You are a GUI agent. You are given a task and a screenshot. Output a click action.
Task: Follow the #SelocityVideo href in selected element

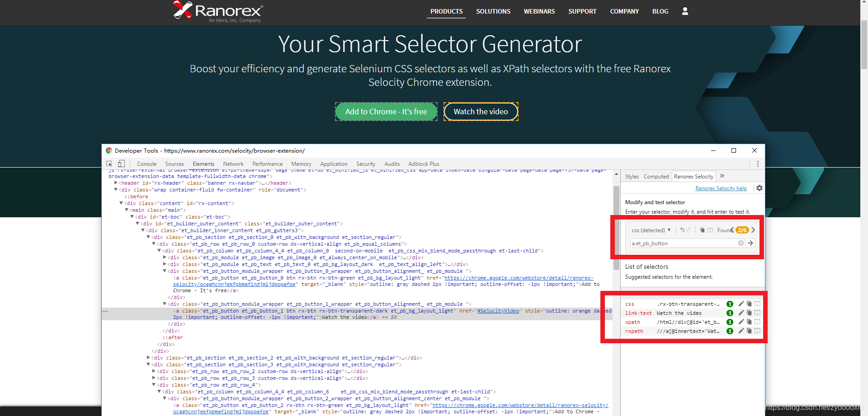coord(498,311)
